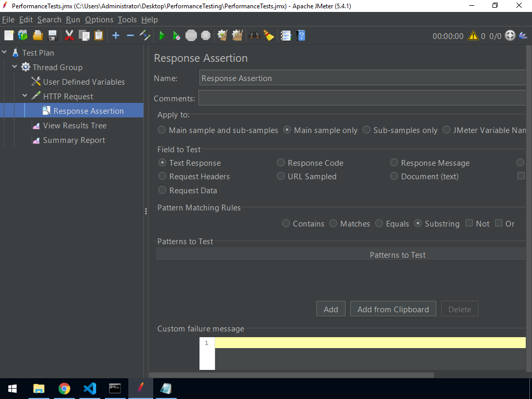Select the Response Code radio button

point(281,163)
